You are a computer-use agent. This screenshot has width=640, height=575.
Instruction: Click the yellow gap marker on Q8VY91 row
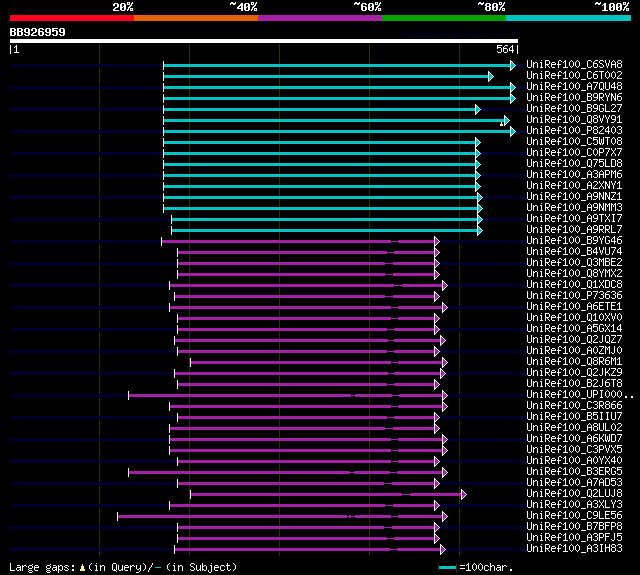click(x=501, y=124)
